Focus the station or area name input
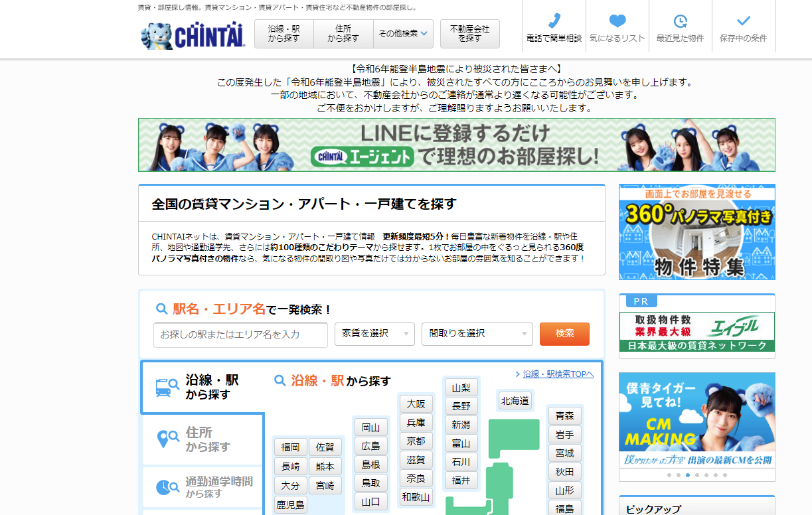 click(240, 334)
